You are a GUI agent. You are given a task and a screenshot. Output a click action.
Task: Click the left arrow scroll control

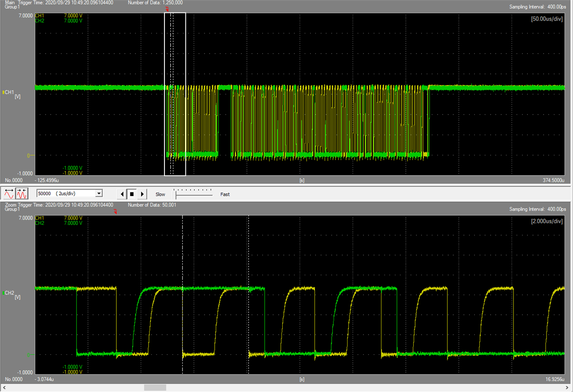coord(123,194)
